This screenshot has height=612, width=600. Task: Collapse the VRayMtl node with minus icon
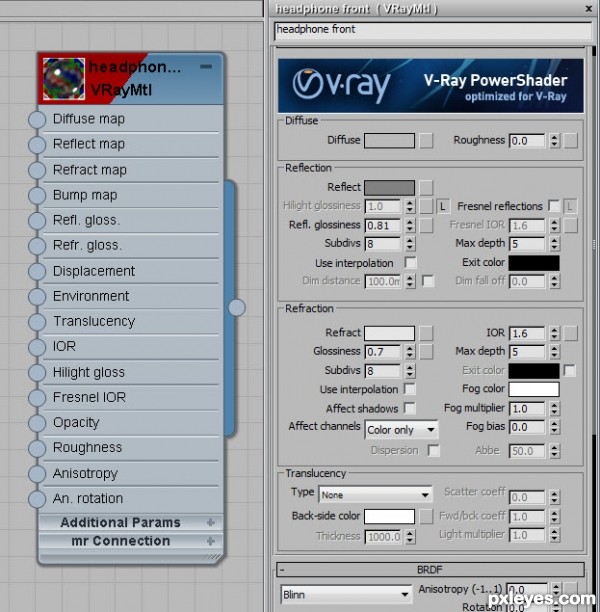point(206,67)
